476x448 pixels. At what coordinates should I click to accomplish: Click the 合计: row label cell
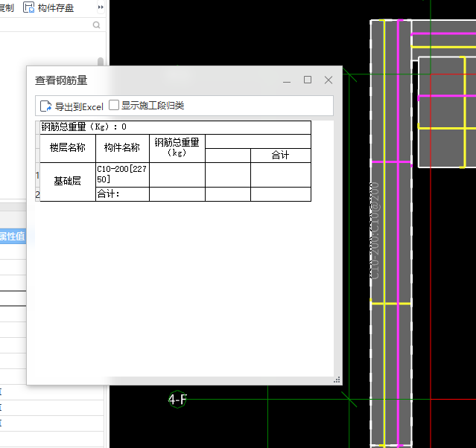pyautogui.click(x=122, y=194)
